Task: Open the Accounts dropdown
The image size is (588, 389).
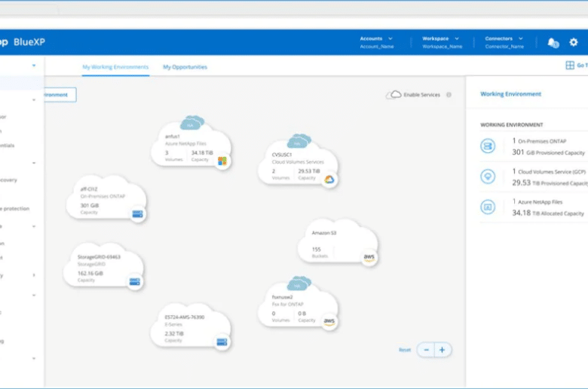Action: tap(376, 42)
